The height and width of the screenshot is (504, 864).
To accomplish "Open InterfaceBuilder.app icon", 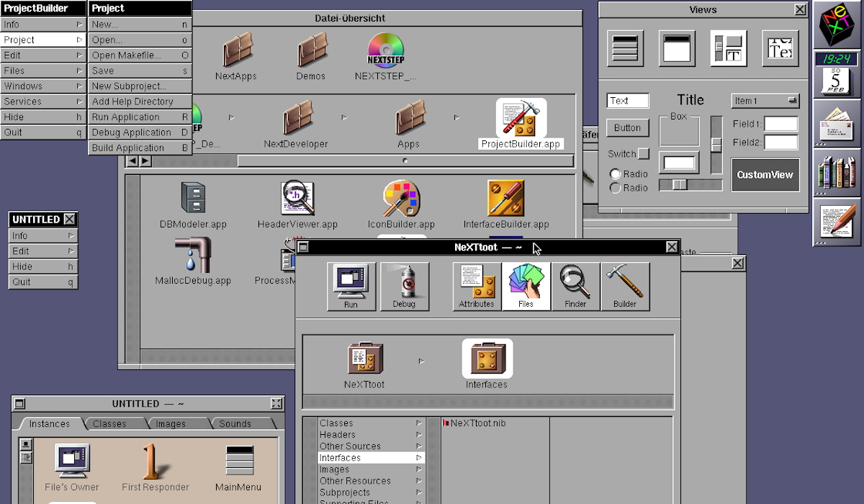I will (x=505, y=199).
